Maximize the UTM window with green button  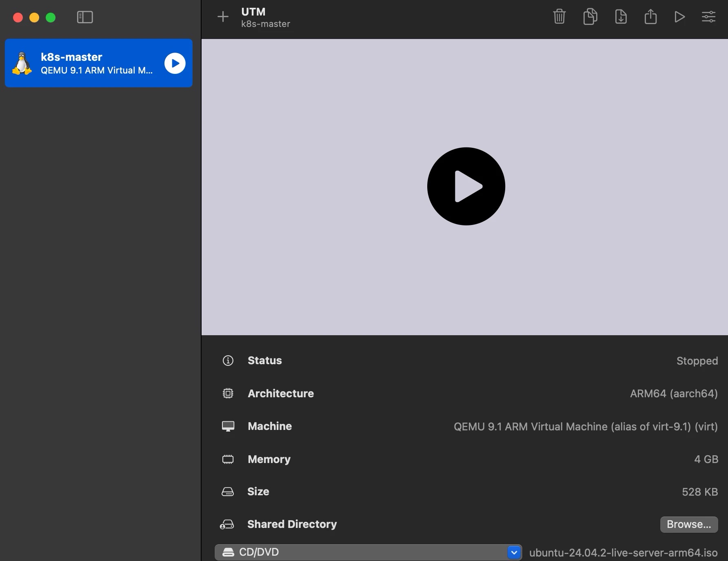tap(51, 18)
